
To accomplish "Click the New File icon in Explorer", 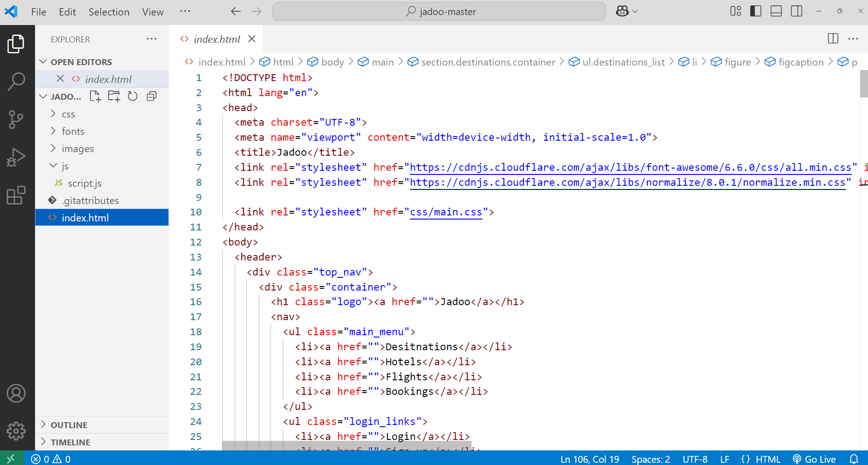I will click(x=95, y=96).
